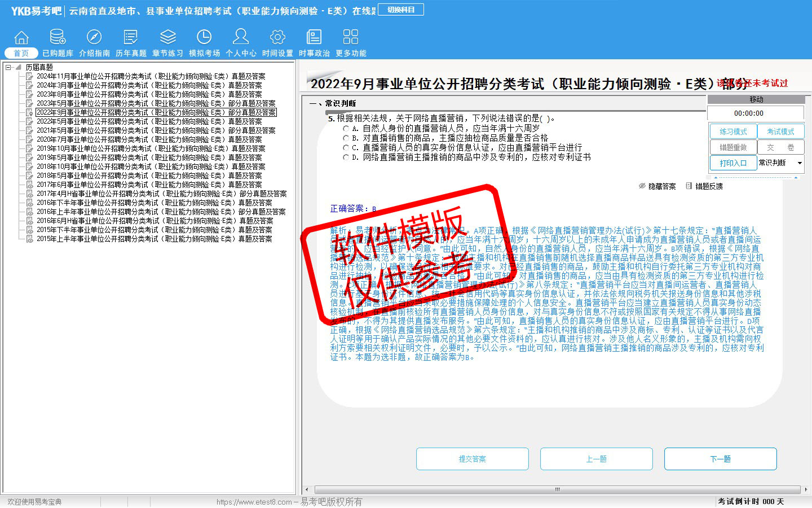Open the 历年真题 past papers icon
The height and width of the screenshot is (508, 812).
(131, 38)
